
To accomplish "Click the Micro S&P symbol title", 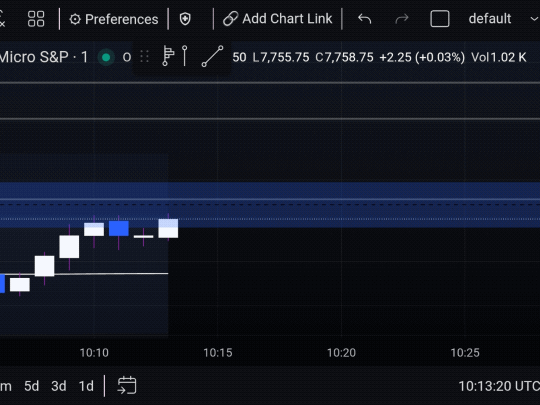I will (x=44, y=57).
